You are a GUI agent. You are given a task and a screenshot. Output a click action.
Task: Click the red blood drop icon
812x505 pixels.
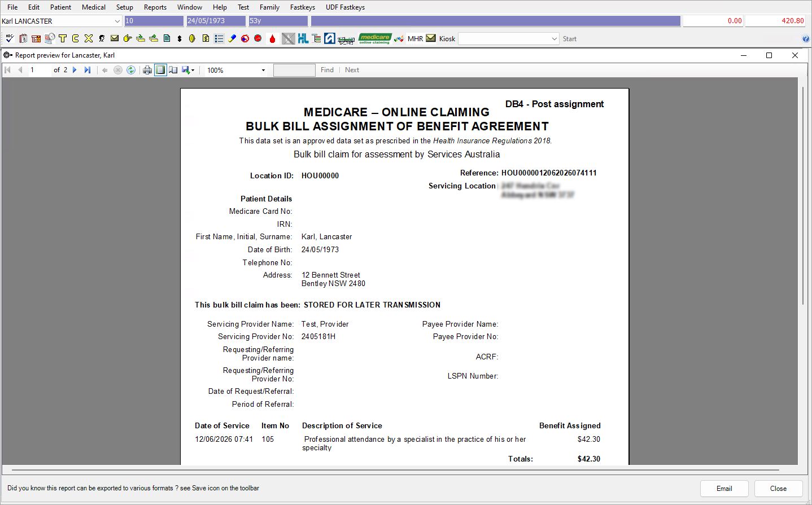coord(272,38)
